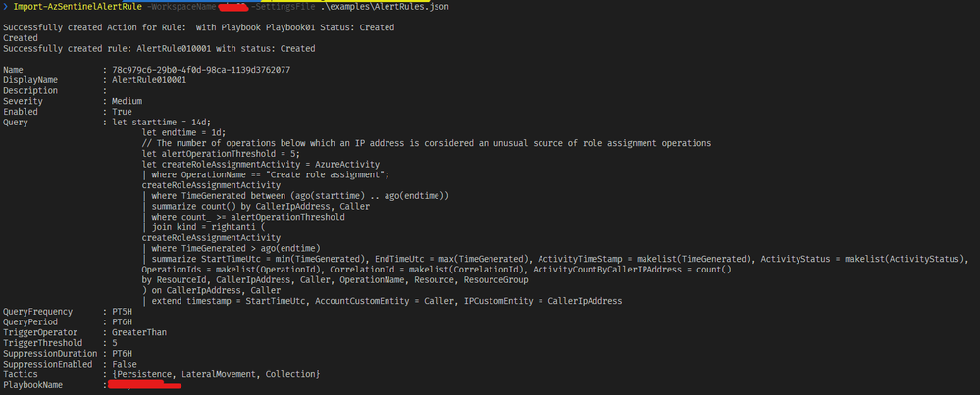Click the TriggerOperator value GreaterThan
The width and height of the screenshot is (980, 395).
(139, 332)
